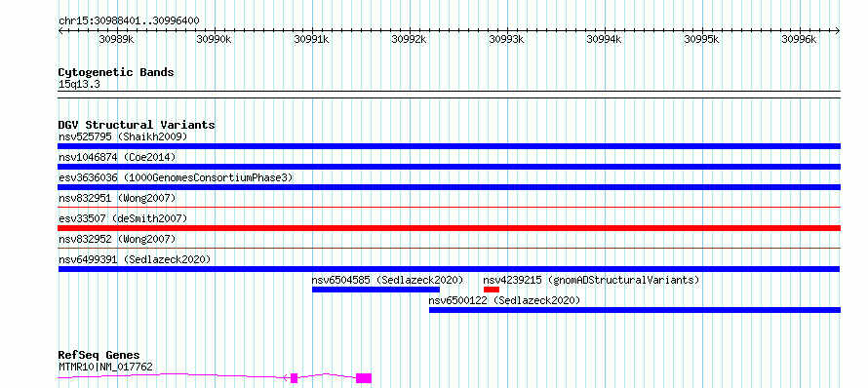Click the small magenta exon of MTMR10
Image resolution: width=868 pixels, height=388 pixels.
[x=294, y=378]
